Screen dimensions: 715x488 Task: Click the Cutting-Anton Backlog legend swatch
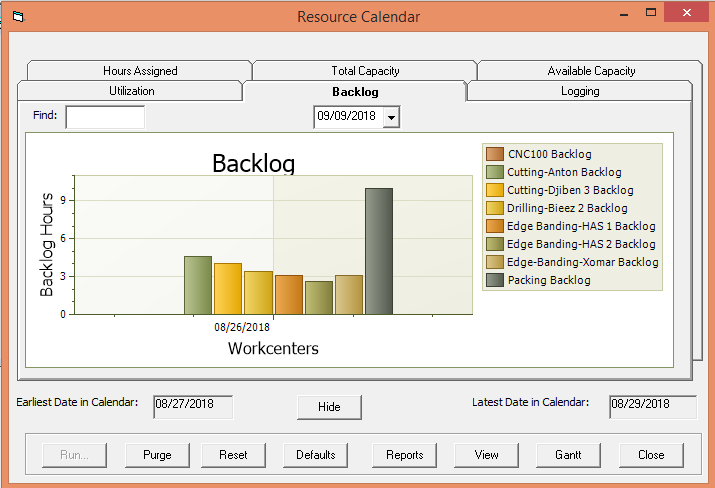tap(495, 172)
